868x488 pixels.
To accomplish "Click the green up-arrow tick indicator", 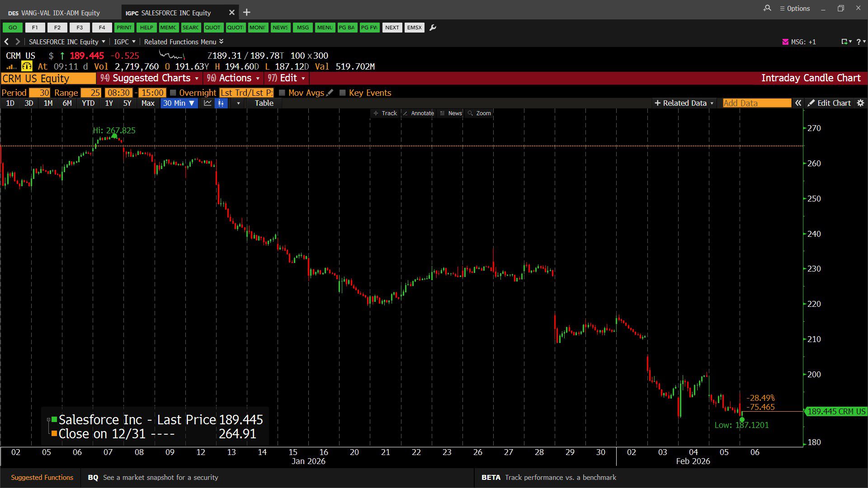I will coord(62,56).
